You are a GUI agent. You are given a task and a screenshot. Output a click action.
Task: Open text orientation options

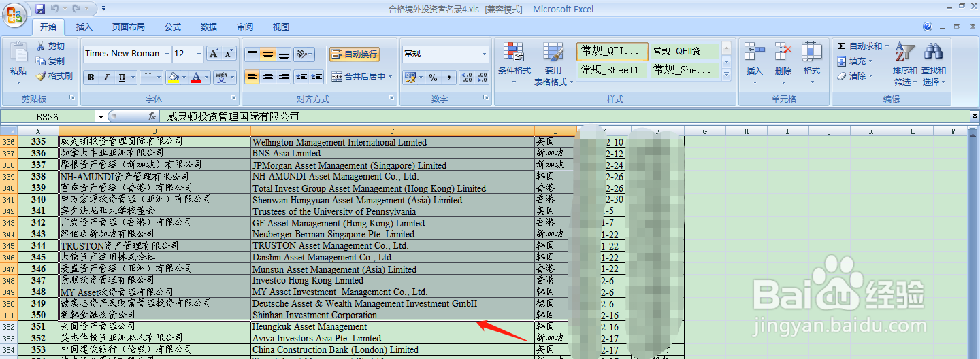click(x=304, y=54)
